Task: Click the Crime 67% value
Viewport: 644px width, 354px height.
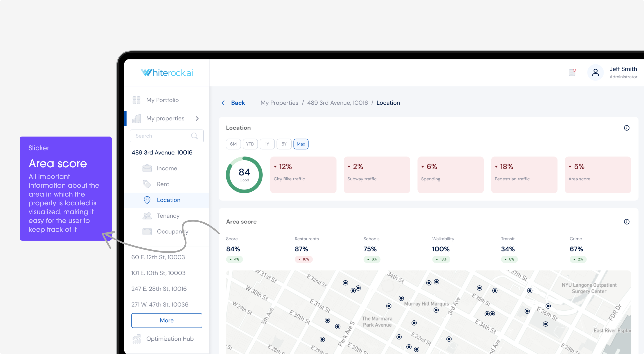Action: point(576,249)
